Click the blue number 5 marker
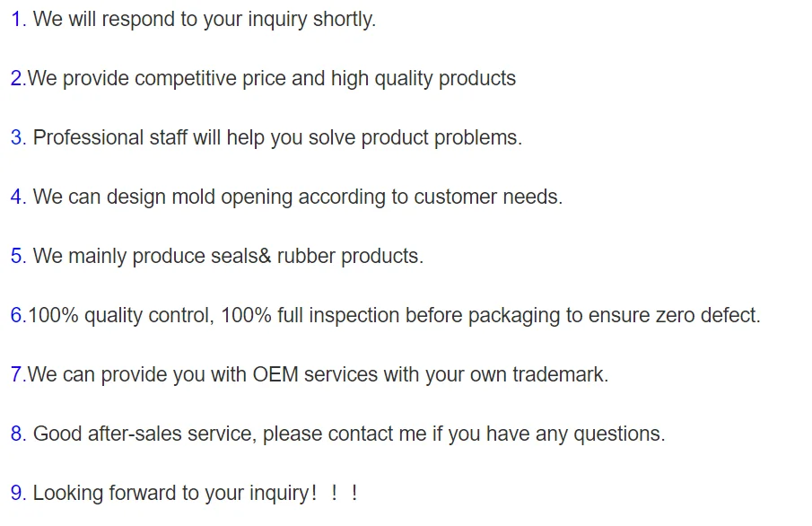This screenshot has width=812, height=526. coord(16,257)
